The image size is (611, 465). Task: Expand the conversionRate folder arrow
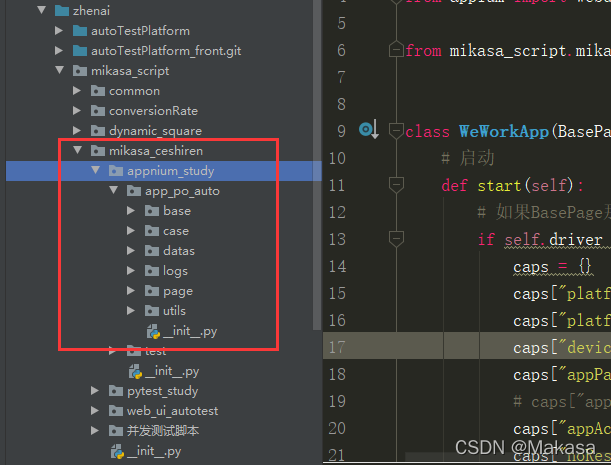click(77, 111)
